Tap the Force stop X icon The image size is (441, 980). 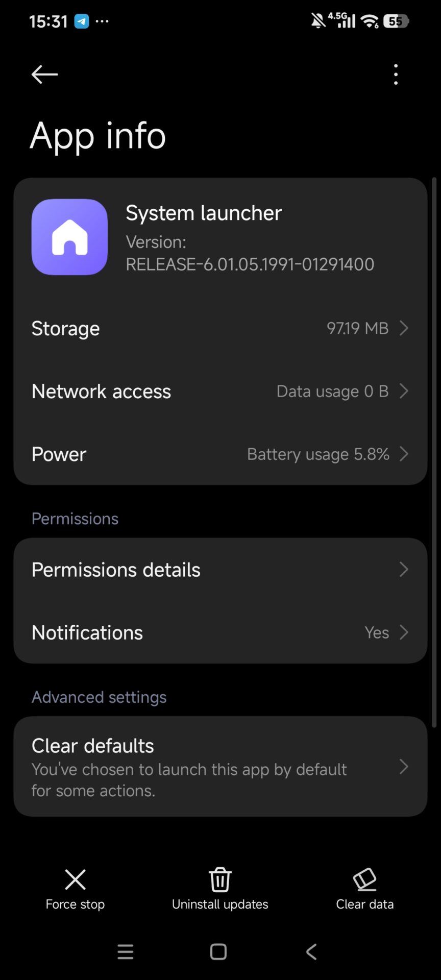[x=75, y=879]
